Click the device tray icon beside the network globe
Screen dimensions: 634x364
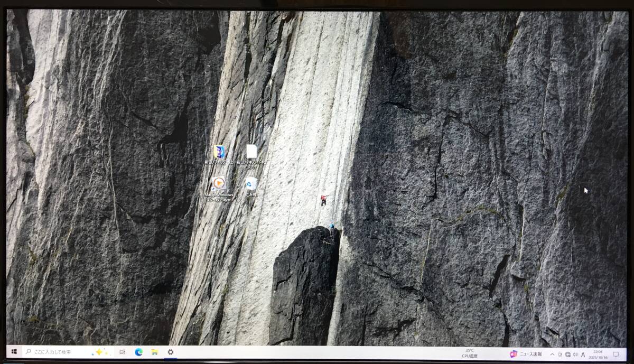(x=560, y=354)
